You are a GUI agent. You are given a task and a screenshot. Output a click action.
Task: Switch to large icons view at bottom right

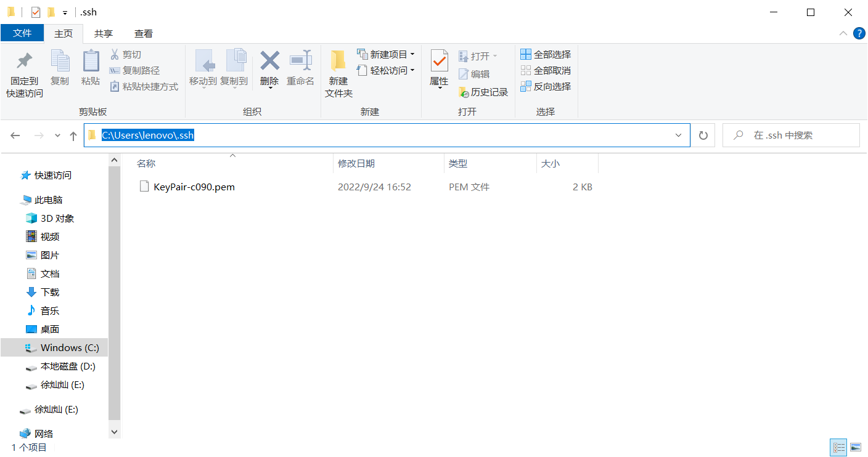point(856,447)
